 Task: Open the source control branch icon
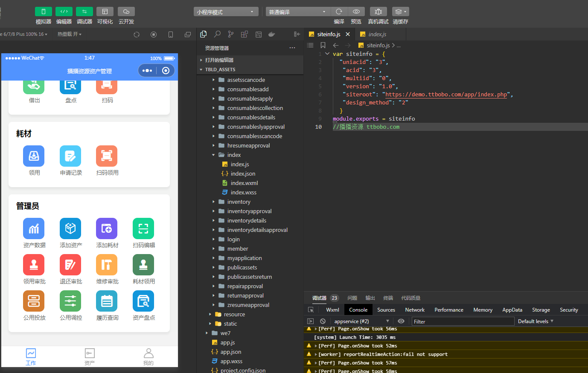click(x=231, y=34)
